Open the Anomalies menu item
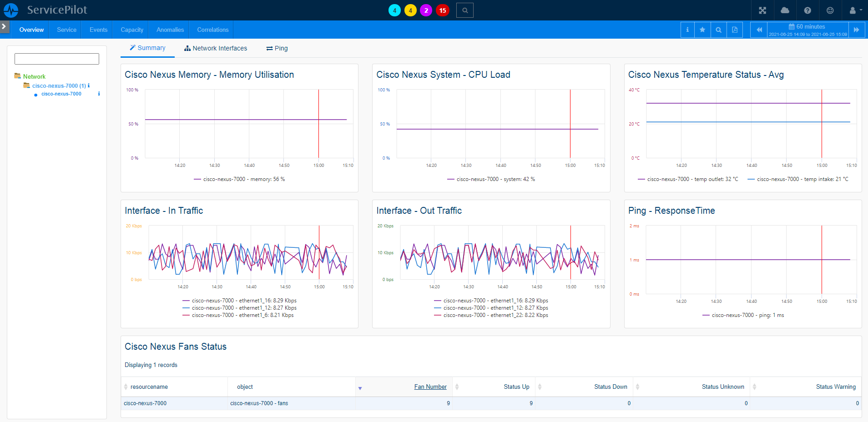Viewport: 868px width, 422px height. [x=170, y=30]
